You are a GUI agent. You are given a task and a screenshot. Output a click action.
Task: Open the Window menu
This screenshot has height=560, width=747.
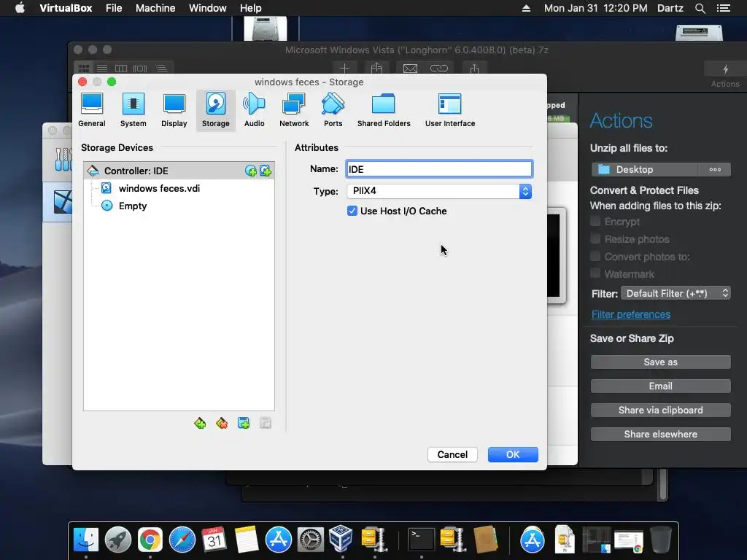pos(208,8)
